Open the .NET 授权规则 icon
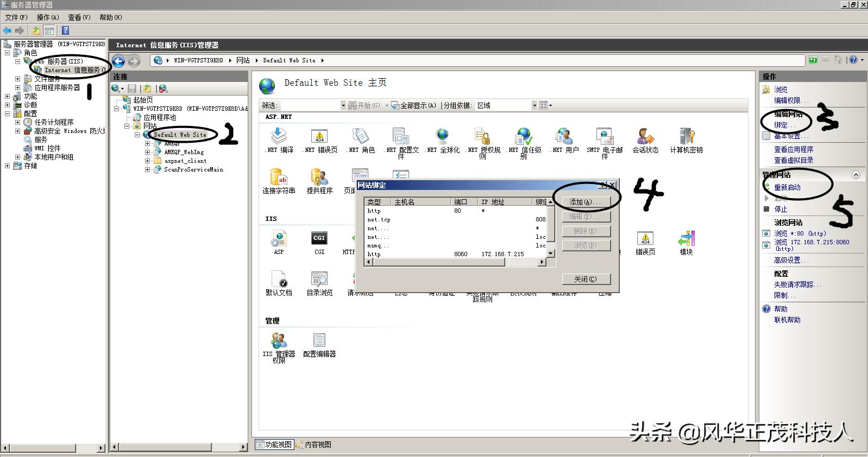Viewport: 868px width, 457px height. coord(482,136)
